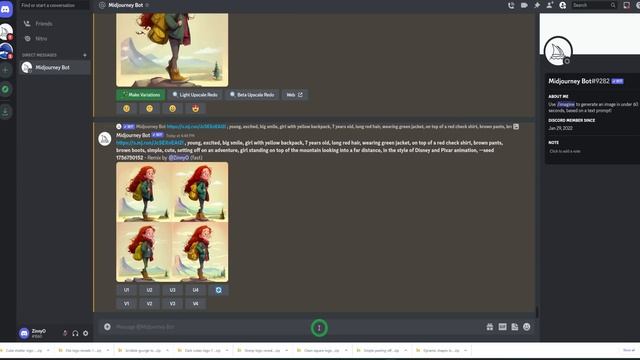Viewport: 640px width, 360px height.
Task: Upscale image with U4 button
Action: 196,290
